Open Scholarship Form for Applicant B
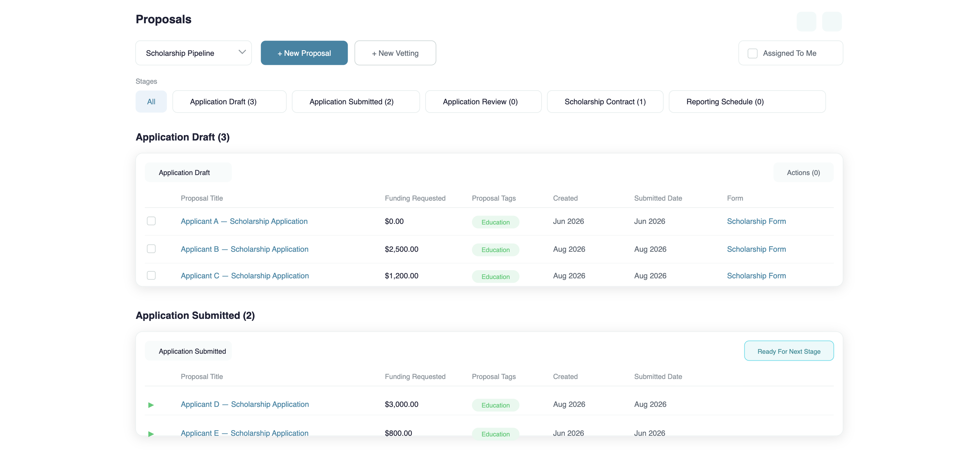This screenshot has height=461, width=980. (756, 249)
